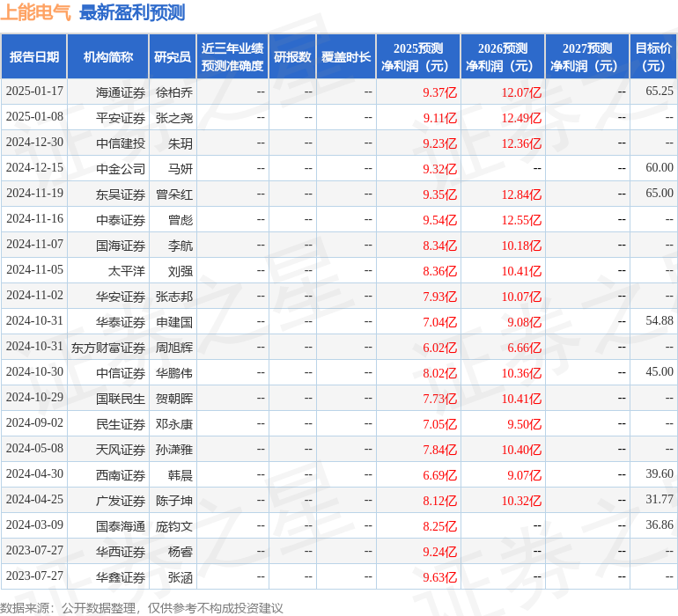Click target price 39.60
This screenshot has width=678, height=616.
tap(660, 473)
